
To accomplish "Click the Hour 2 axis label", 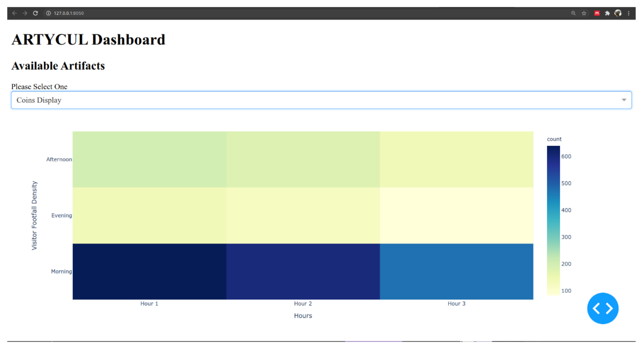I will pos(303,303).
